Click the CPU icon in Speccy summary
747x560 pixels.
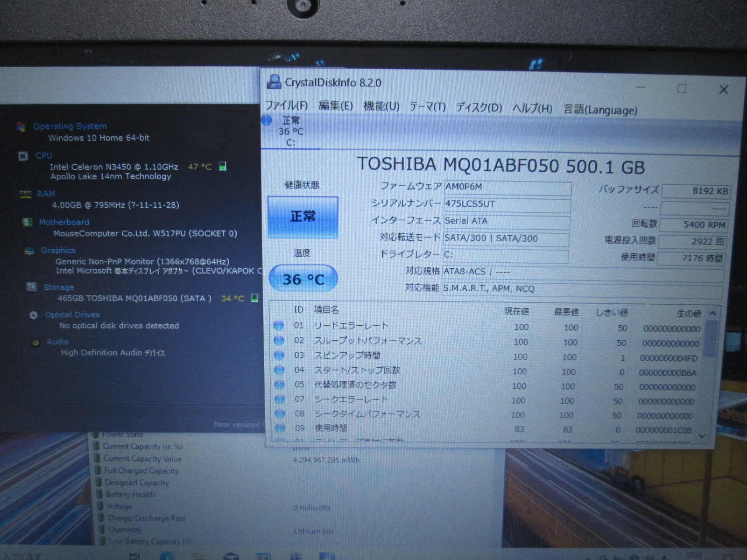point(23,156)
